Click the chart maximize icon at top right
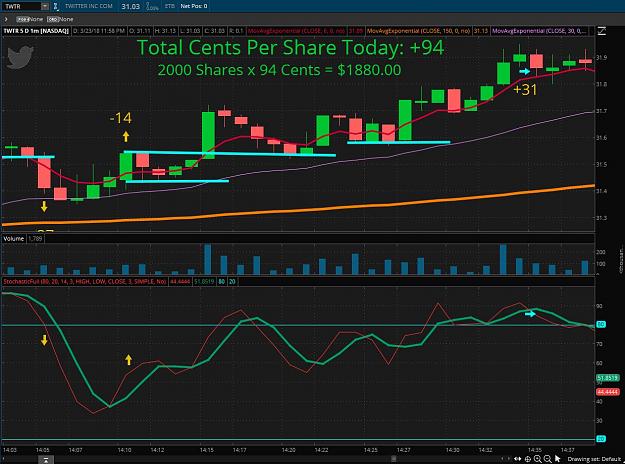Viewport: 625px width, 464px height. click(x=601, y=31)
